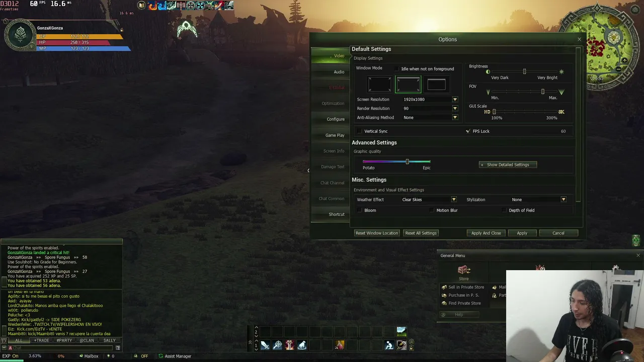
Task: Click Purchase in P. S. entry
Action: click(460, 295)
